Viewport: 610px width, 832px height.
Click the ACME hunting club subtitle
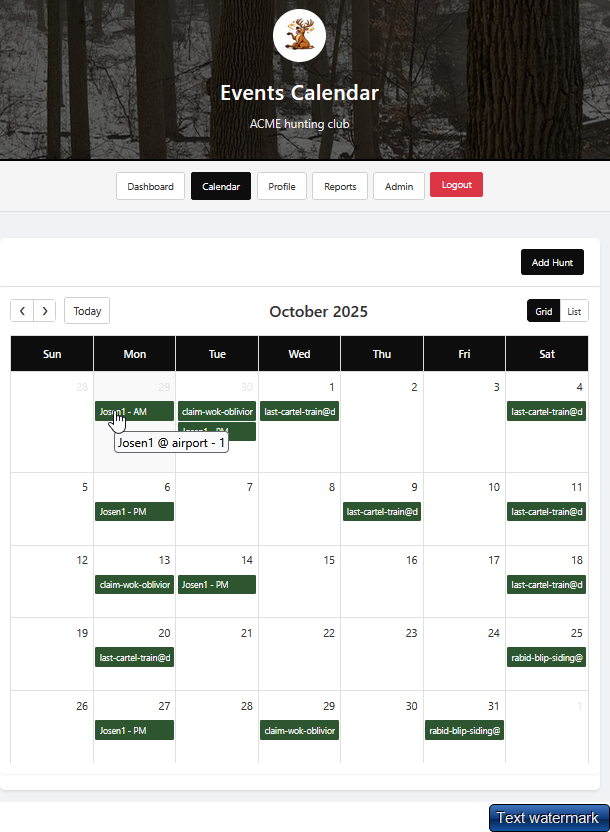click(299, 124)
